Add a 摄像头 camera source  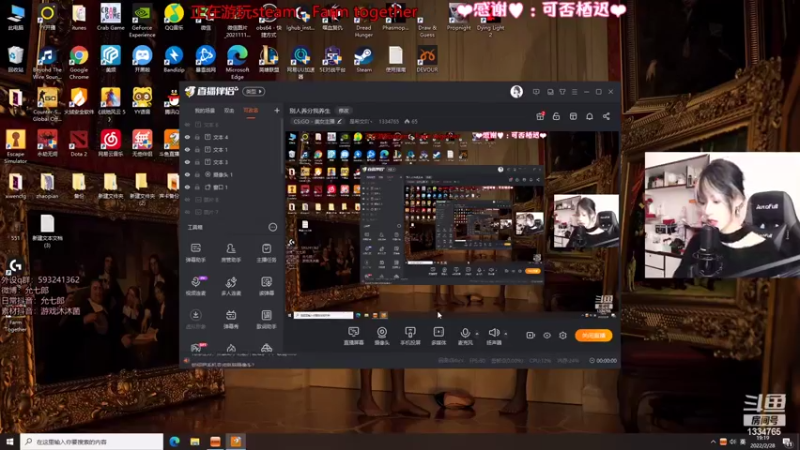382,336
